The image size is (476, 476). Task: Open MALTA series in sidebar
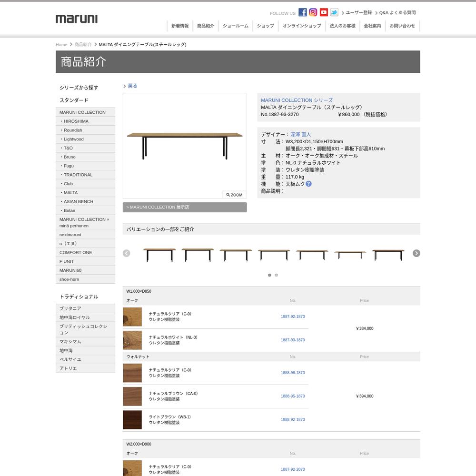pyautogui.click(x=85, y=192)
